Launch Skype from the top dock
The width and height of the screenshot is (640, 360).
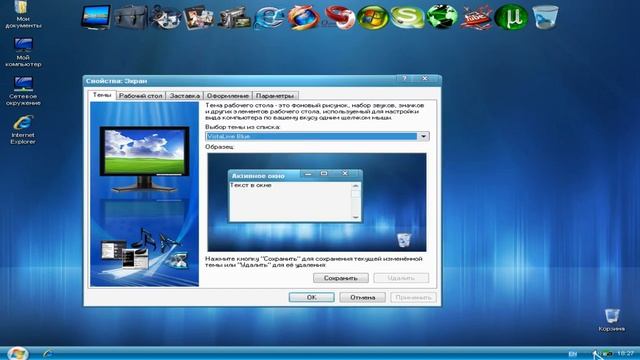pyautogui.click(x=407, y=17)
